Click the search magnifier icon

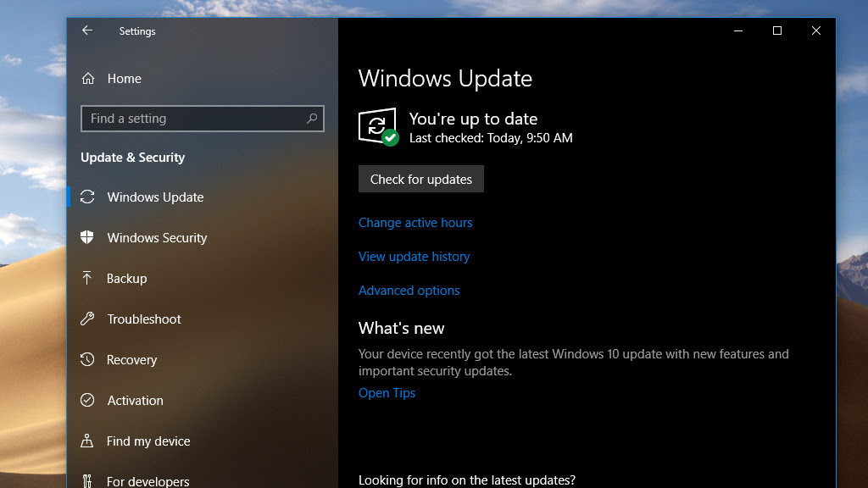point(312,118)
